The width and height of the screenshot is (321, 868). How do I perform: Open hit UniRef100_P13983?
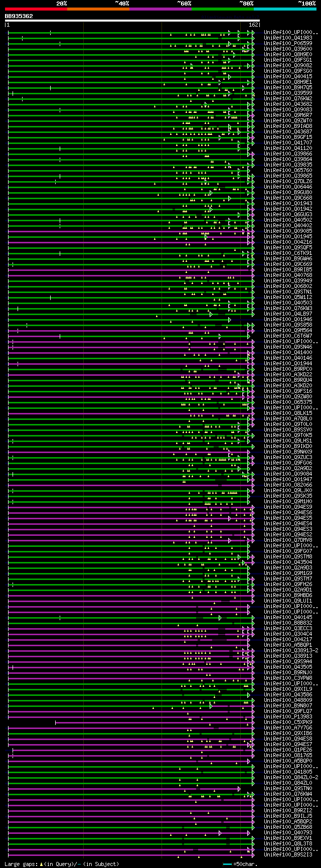(288, 716)
